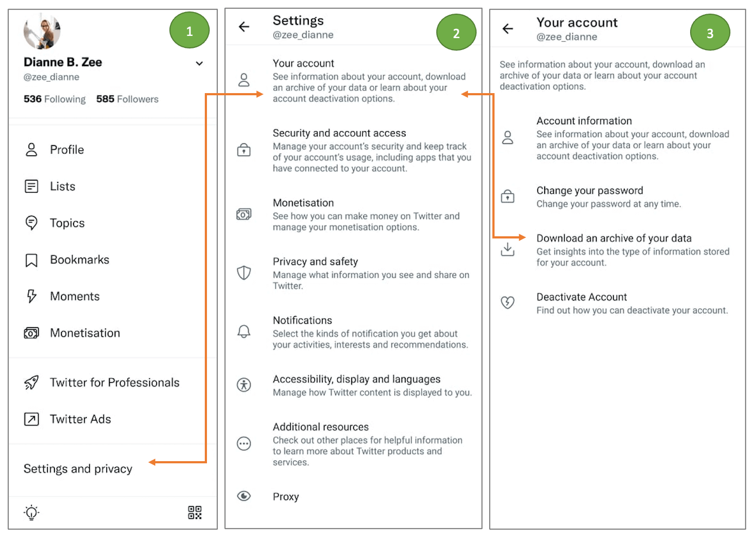The width and height of the screenshot is (756, 539).
Task: Open the Topics menu entry
Action: (67, 223)
